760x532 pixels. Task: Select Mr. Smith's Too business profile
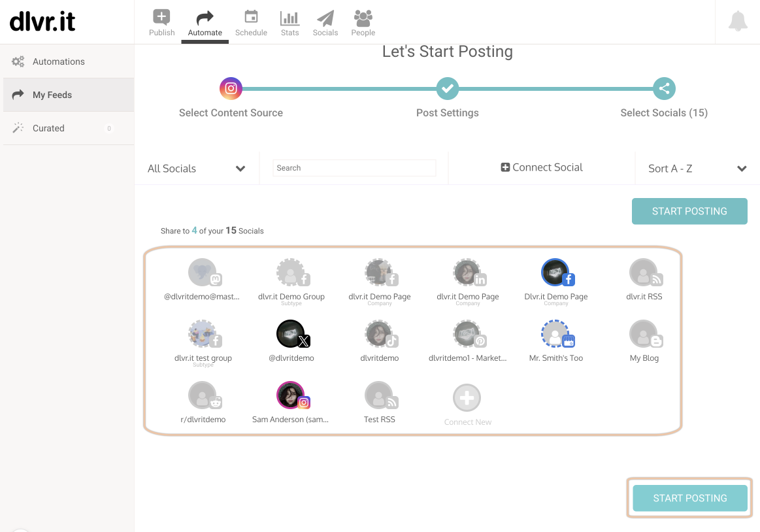point(555,334)
